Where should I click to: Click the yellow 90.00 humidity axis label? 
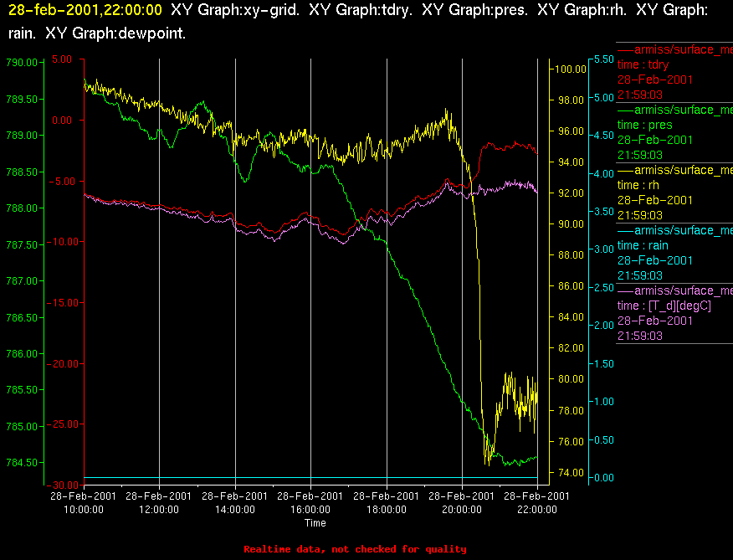572,224
